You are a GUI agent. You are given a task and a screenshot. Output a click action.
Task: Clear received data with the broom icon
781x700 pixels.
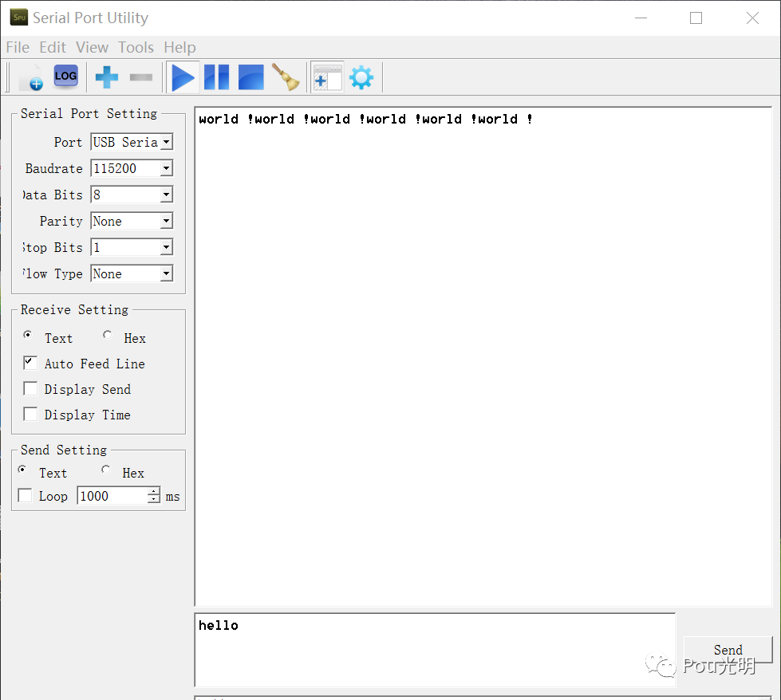coord(286,77)
